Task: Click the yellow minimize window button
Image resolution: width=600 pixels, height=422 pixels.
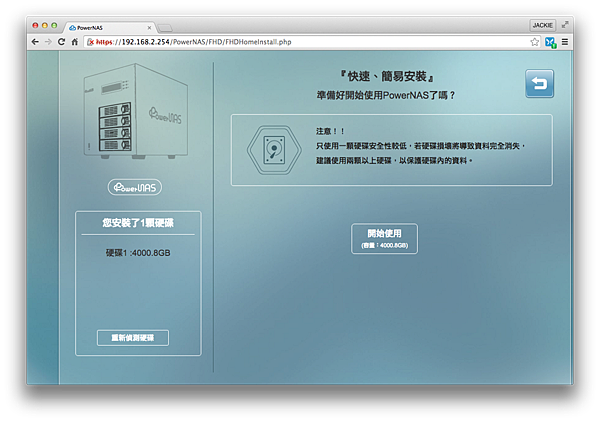Action: click(x=45, y=25)
